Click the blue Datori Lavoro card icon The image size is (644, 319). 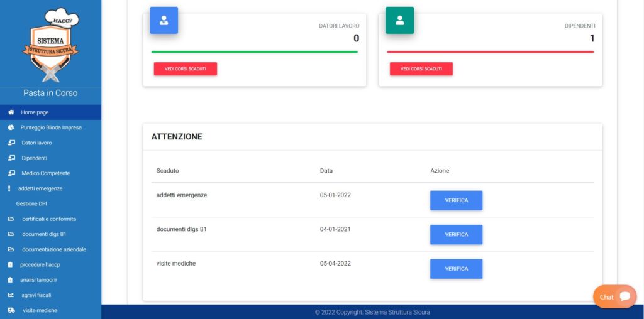164,20
